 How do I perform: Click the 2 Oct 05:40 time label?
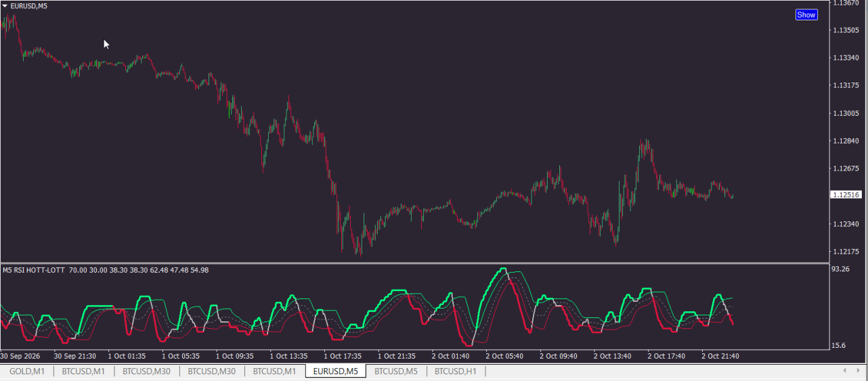click(505, 355)
